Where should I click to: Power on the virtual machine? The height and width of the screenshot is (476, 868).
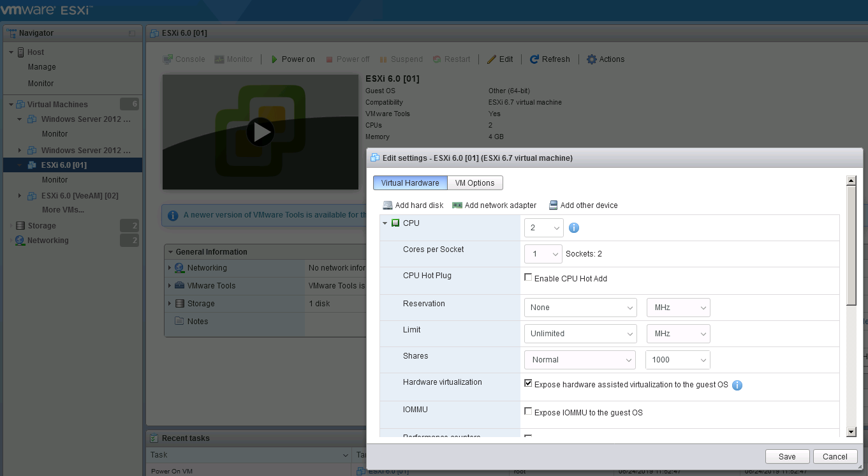pyautogui.click(x=293, y=59)
